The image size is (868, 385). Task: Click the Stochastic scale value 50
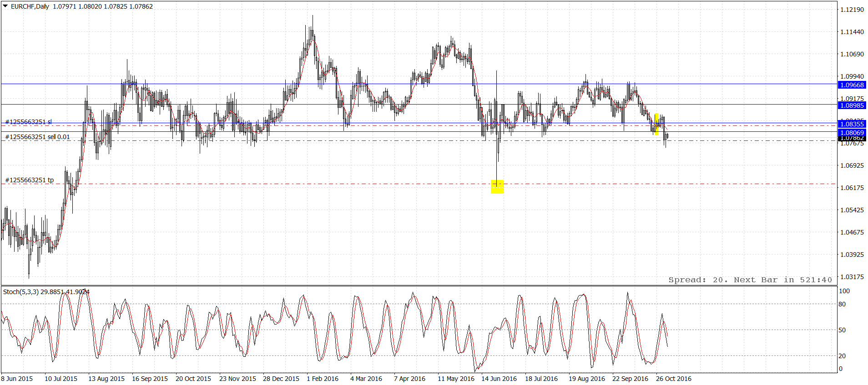pyautogui.click(x=843, y=330)
